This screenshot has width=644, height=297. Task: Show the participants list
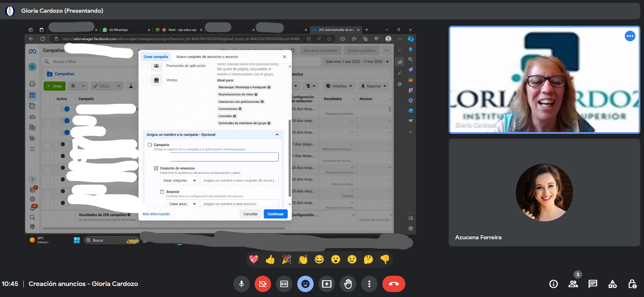573,284
